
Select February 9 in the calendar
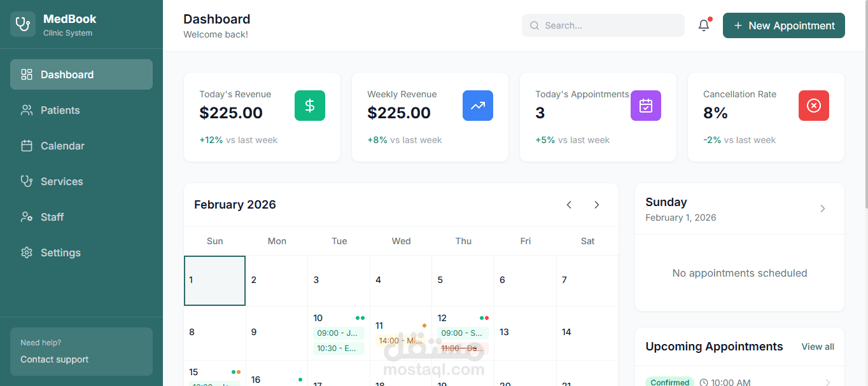coord(277,333)
